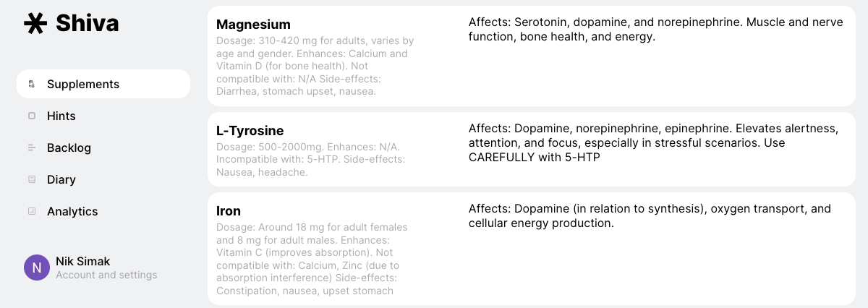Screen dimensions: 868x308
Task: Click the Iron dosage description text
Action: pyautogui.click(x=311, y=259)
